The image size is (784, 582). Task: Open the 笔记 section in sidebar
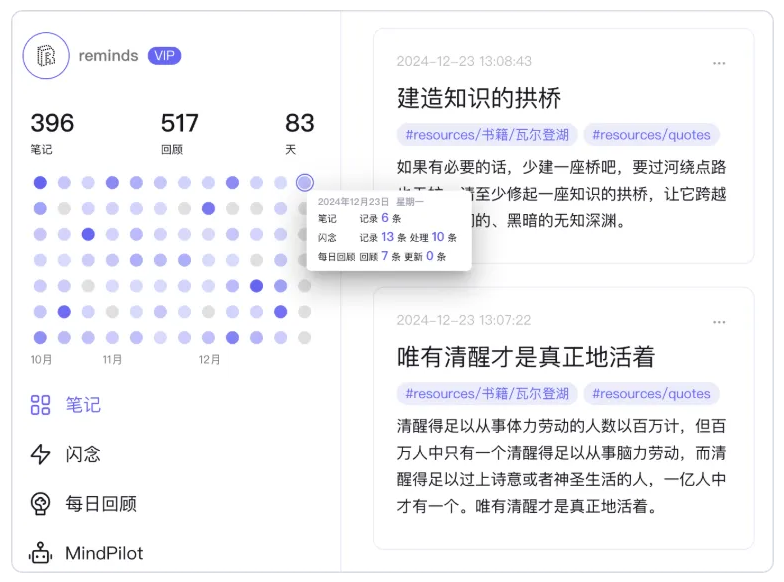83,405
